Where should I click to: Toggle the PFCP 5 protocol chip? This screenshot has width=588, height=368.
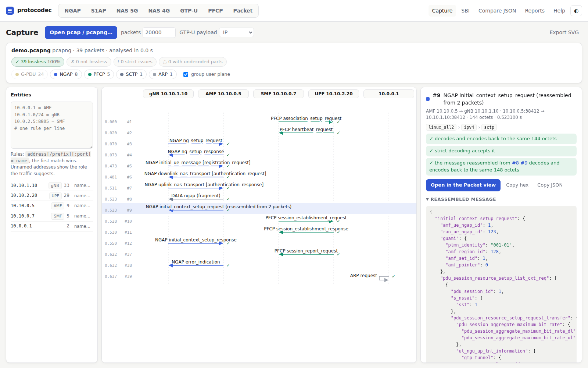click(x=99, y=74)
